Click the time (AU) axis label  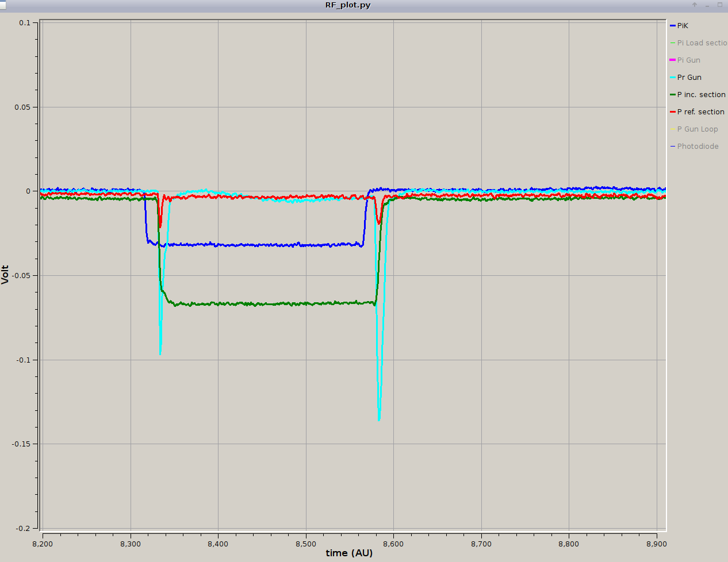tap(349, 553)
